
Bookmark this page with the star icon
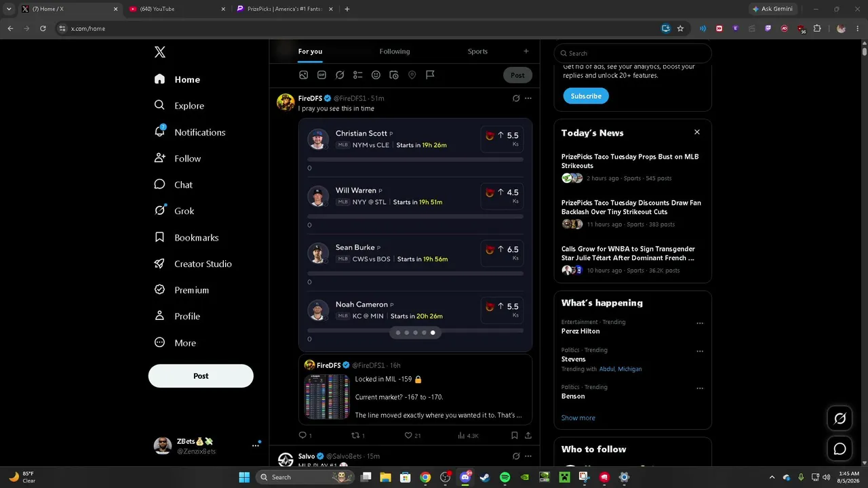680,28
